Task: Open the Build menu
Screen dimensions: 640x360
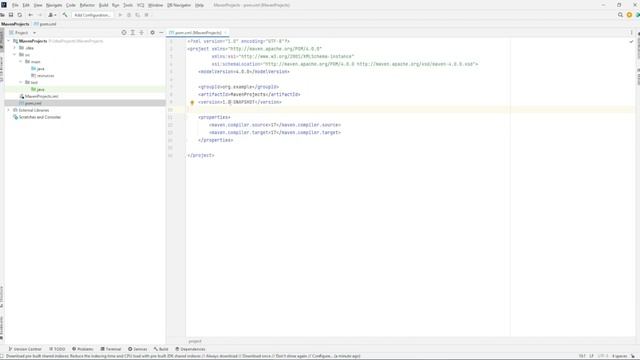Action: click(x=104, y=5)
